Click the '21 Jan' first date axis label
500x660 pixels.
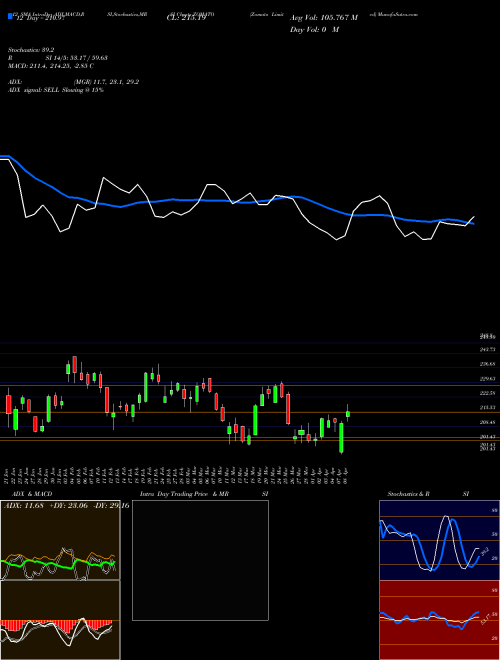(x=8, y=475)
